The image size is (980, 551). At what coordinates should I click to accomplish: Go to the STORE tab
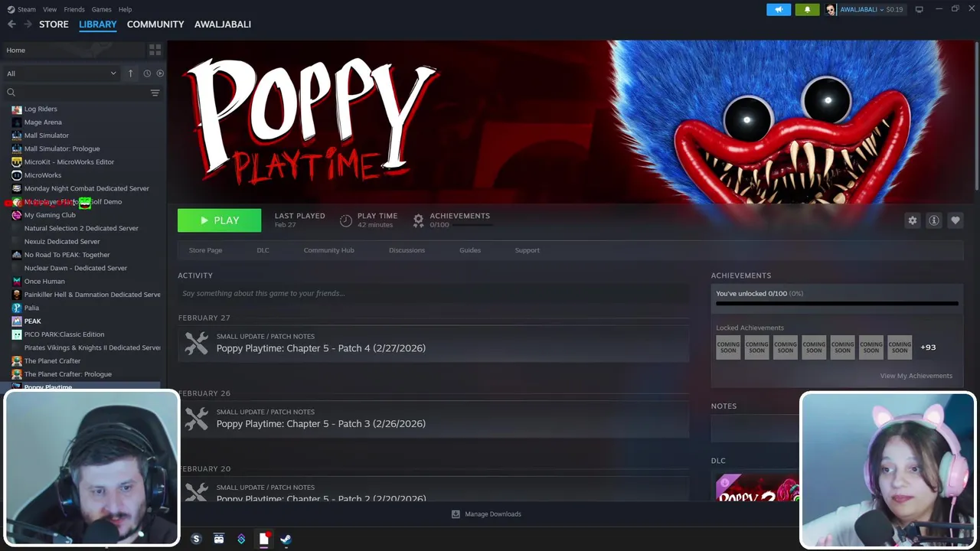54,24
